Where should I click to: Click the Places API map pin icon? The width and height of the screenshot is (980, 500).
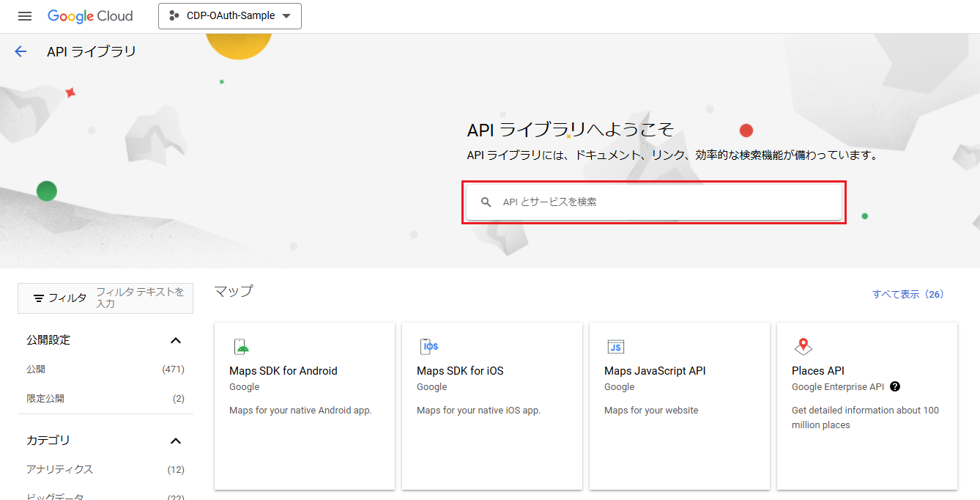[x=803, y=347]
